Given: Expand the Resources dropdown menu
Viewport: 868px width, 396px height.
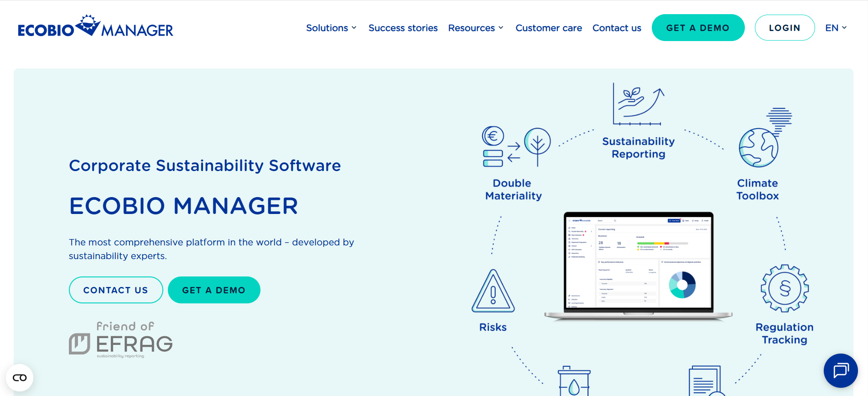Looking at the screenshot, I should (476, 28).
